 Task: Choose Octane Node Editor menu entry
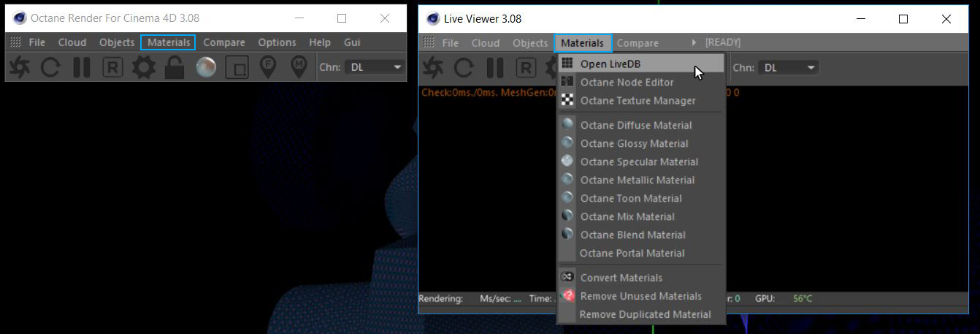[x=641, y=83]
